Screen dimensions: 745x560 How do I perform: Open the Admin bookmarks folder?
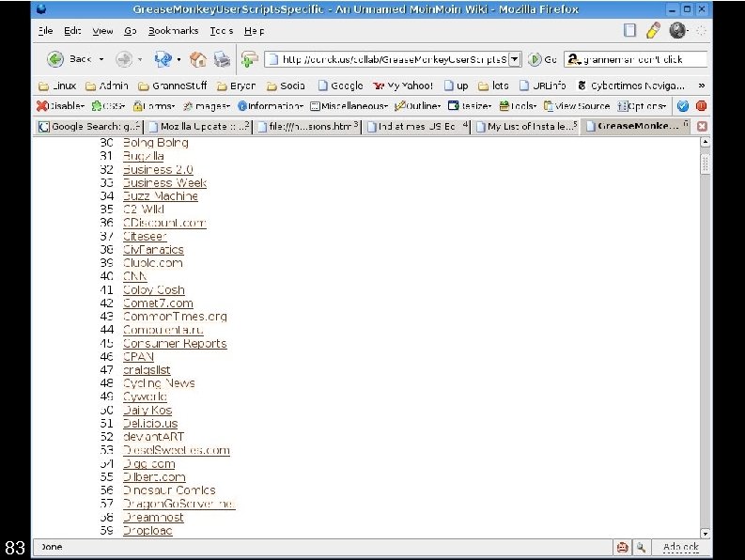point(107,86)
